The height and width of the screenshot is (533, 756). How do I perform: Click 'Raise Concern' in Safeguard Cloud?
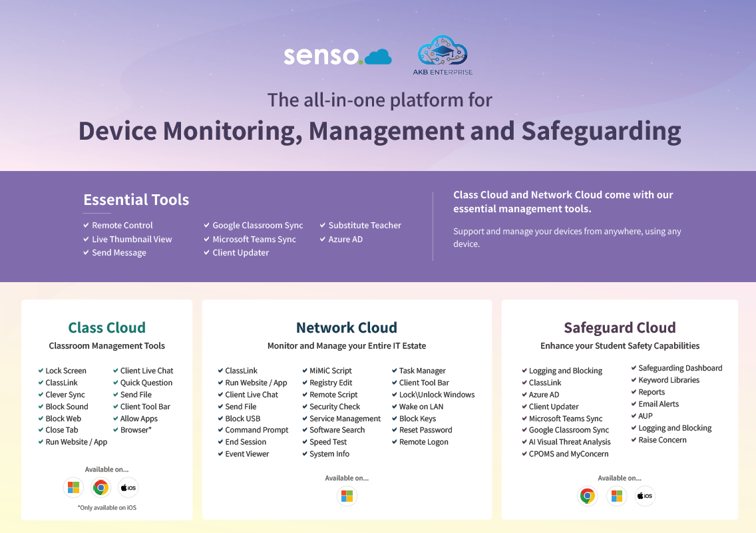pos(662,440)
